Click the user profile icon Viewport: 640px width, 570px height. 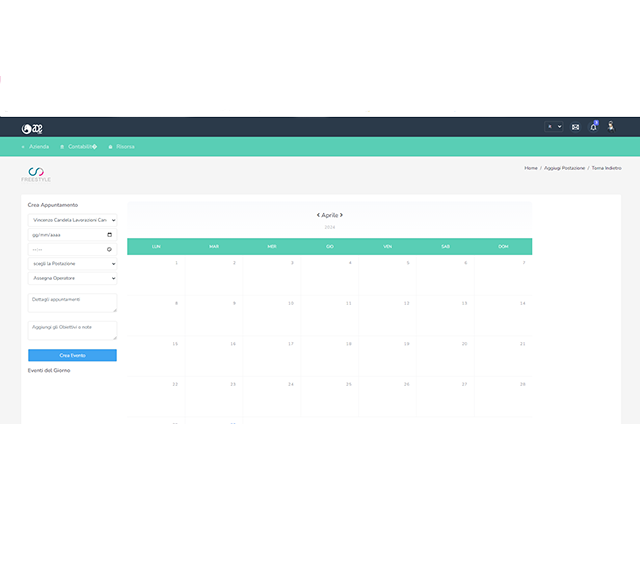click(x=610, y=127)
